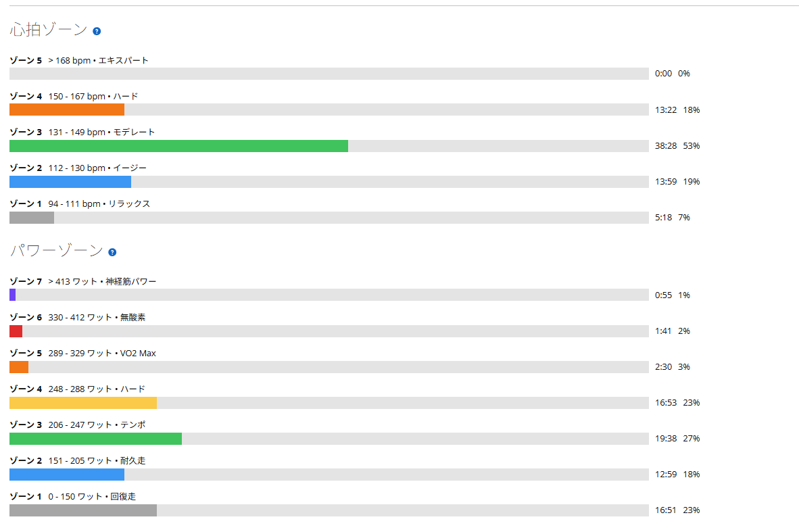Select ゾーン 7 神経筋パワー label

coord(83,281)
